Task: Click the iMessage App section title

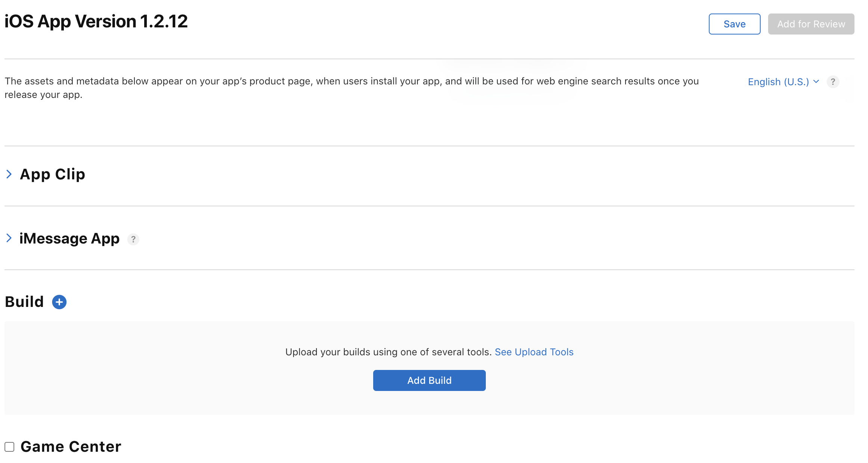Action: [x=69, y=239]
